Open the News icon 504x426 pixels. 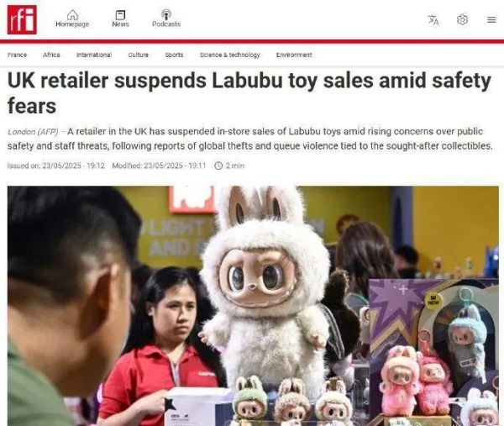click(x=120, y=15)
